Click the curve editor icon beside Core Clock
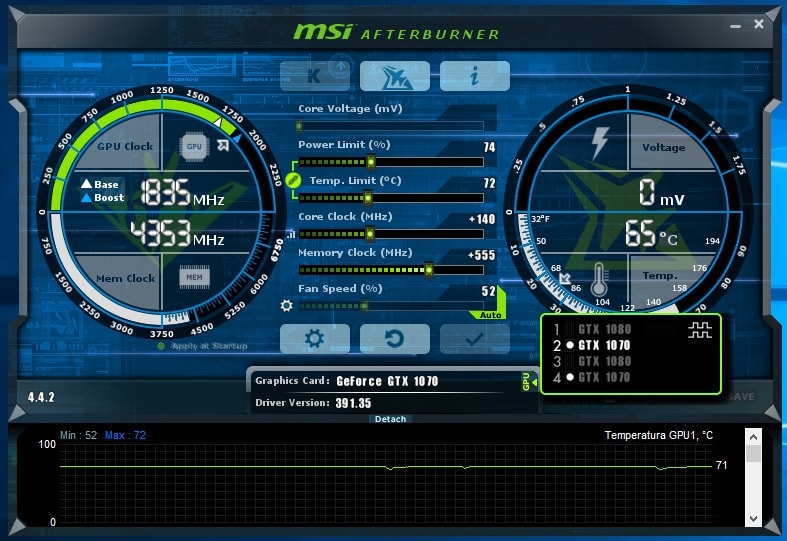 (291, 234)
